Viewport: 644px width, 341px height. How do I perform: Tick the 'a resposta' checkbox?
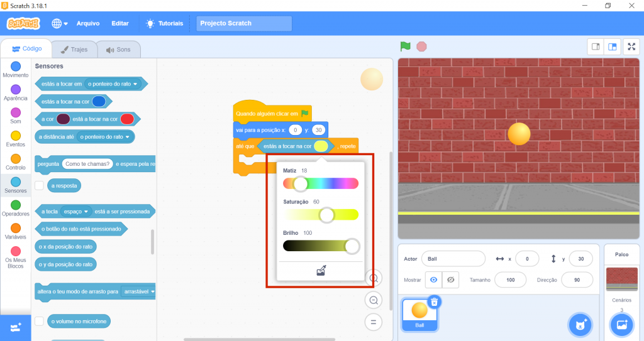[x=39, y=185]
